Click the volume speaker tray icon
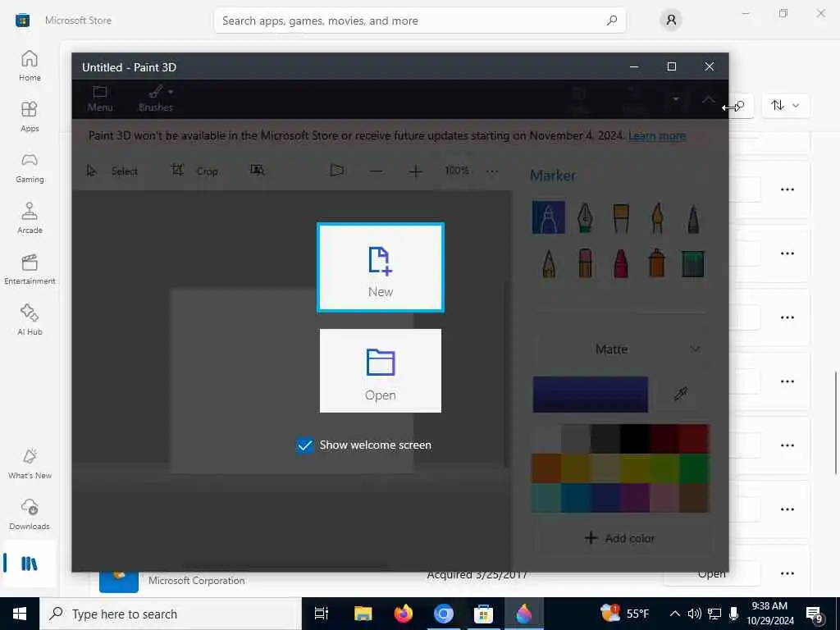Image resolution: width=840 pixels, height=630 pixels. click(x=694, y=614)
